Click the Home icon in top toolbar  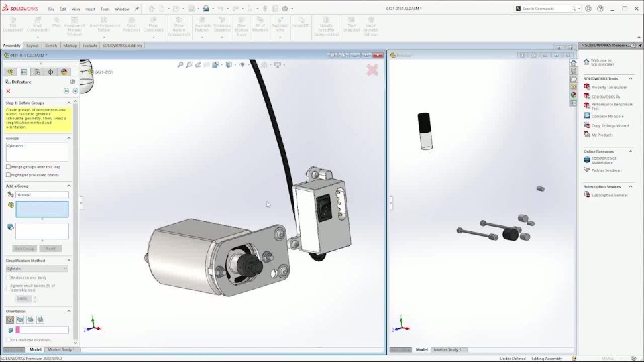pos(152,9)
